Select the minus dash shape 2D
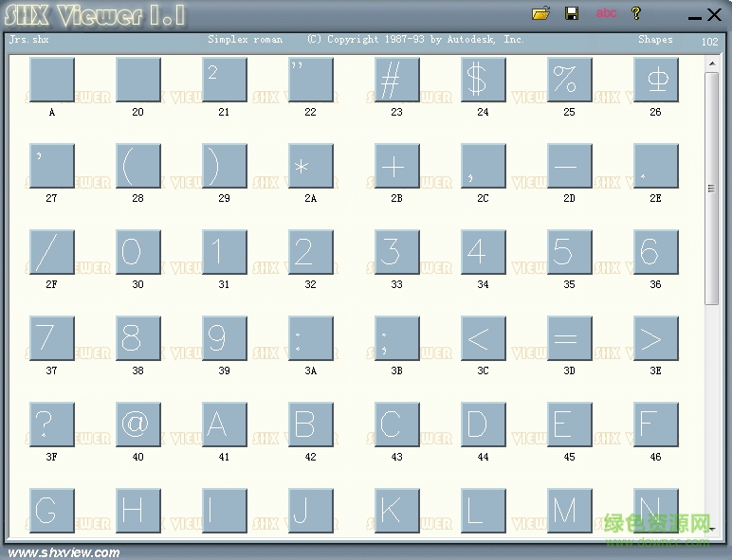Image resolution: width=732 pixels, height=560 pixels. (570, 166)
